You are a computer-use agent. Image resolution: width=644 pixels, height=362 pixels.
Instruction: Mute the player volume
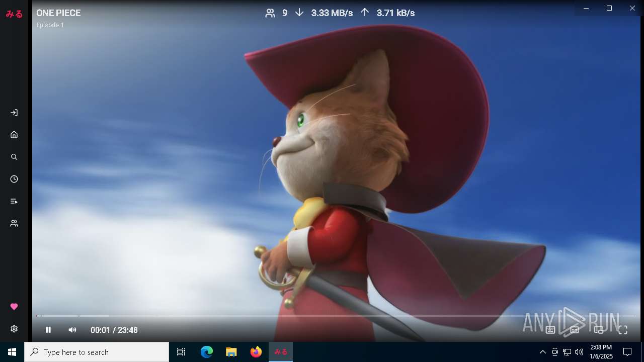[x=72, y=330]
